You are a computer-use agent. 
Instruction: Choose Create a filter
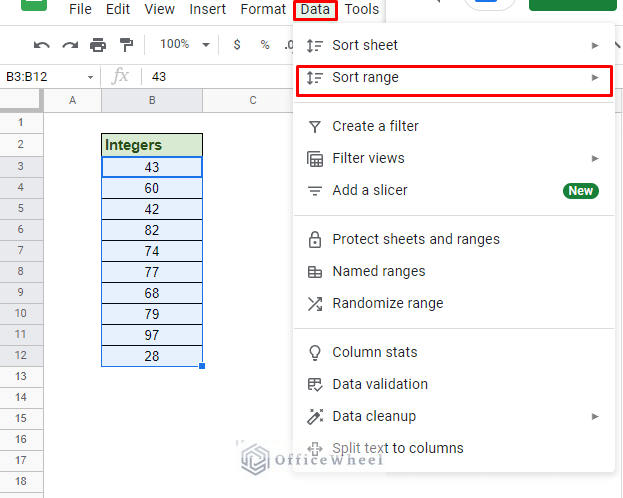[x=454, y=127]
